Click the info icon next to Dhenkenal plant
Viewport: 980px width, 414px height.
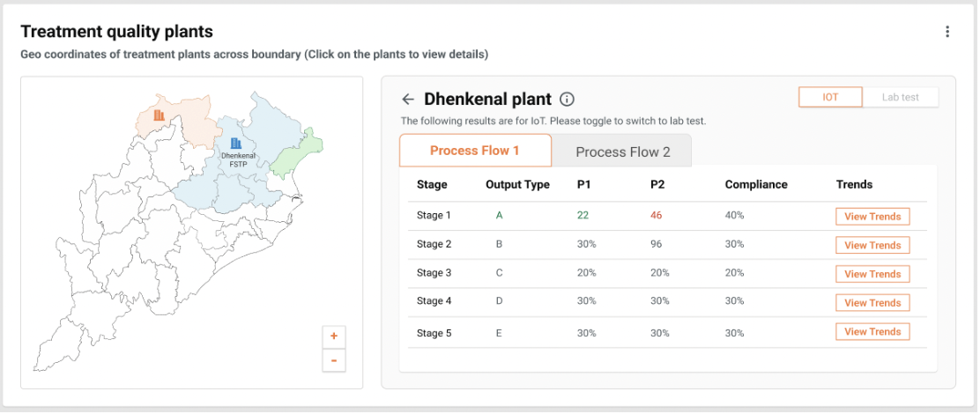(x=567, y=100)
